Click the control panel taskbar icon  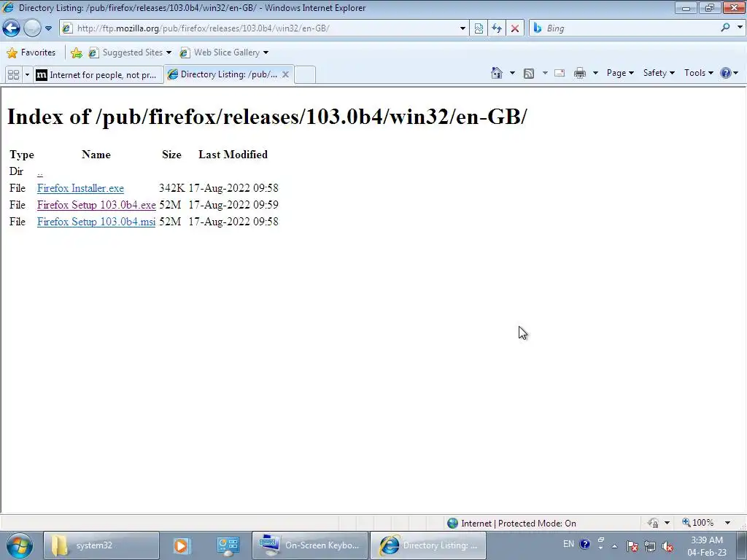point(228,545)
